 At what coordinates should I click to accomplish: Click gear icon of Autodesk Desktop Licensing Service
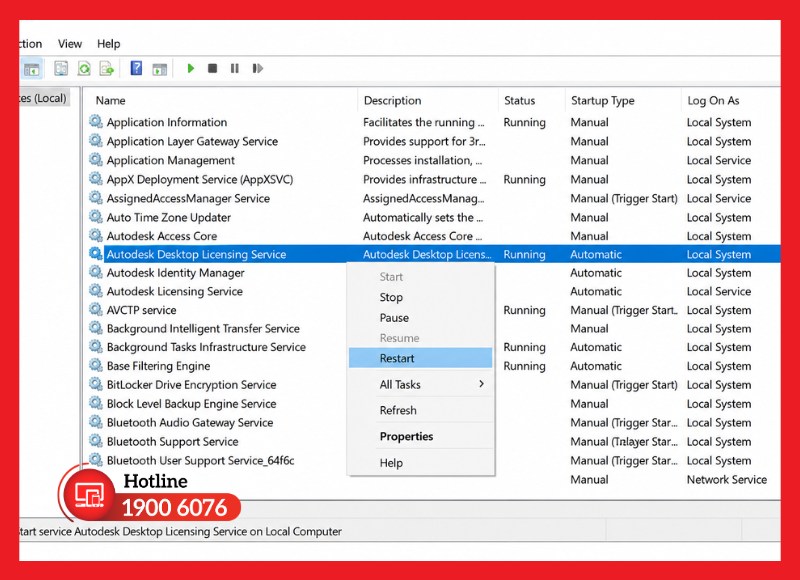tap(95, 254)
